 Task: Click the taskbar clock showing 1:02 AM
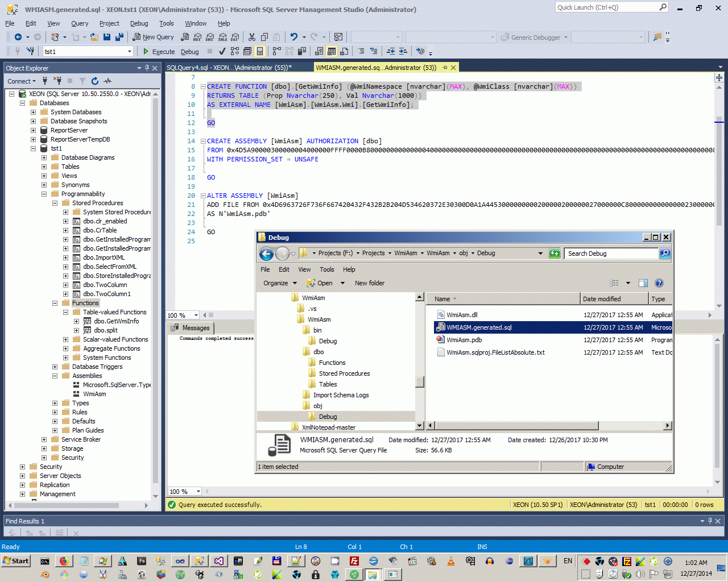[x=696, y=563]
